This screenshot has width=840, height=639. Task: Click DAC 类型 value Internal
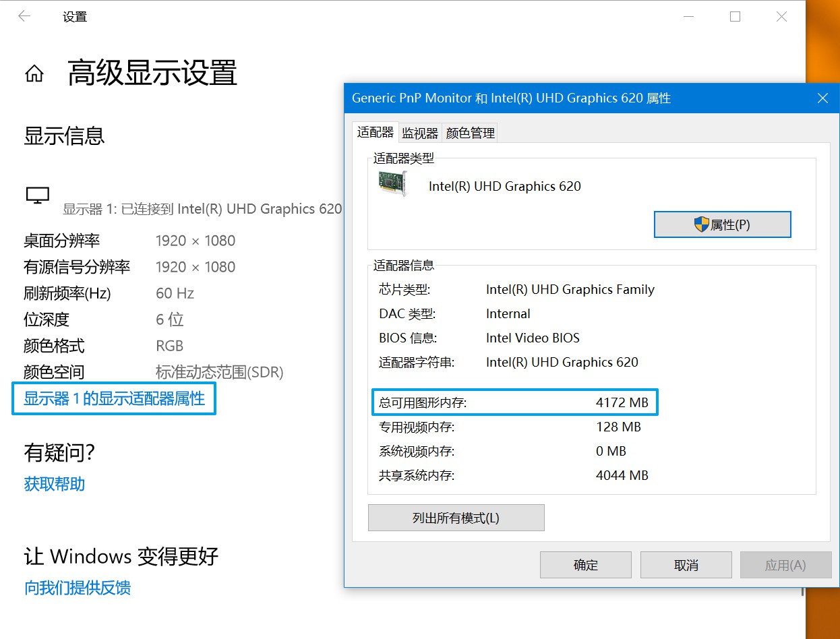(508, 314)
